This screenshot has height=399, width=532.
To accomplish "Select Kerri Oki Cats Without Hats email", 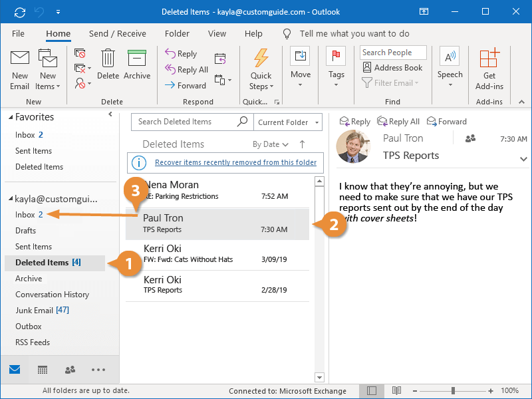I will (217, 255).
